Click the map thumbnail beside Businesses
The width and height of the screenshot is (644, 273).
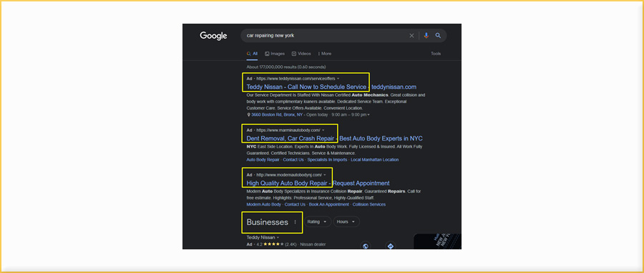[x=437, y=241]
